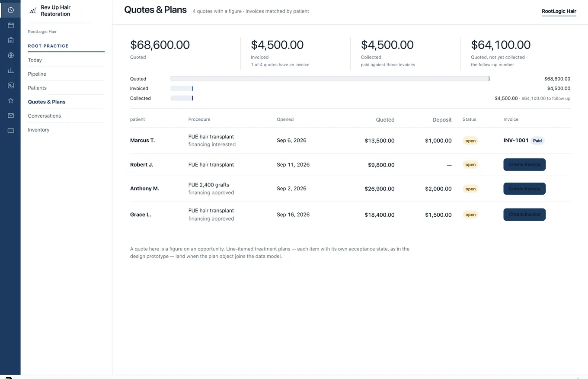Screen dimensions: 588x379
Task: Click the $26,900.00 quoted amount
Action: pos(379,189)
